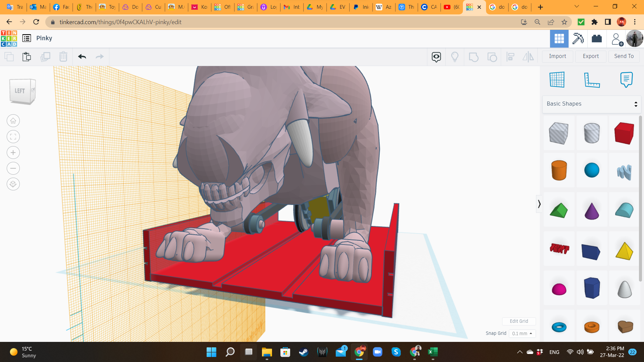Pick the blue Torus shape
This screenshot has height=362, width=644.
pos(559,327)
